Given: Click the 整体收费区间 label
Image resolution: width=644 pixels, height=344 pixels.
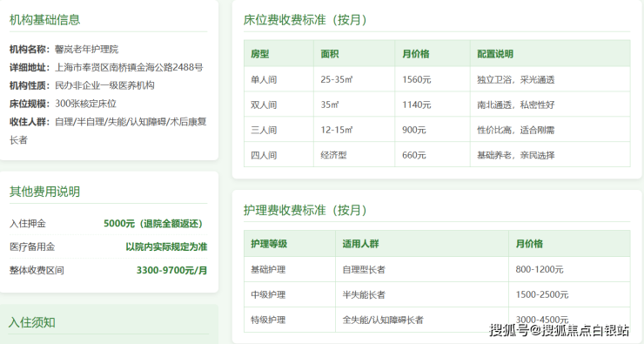Looking at the screenshot, I should (37, 271).
